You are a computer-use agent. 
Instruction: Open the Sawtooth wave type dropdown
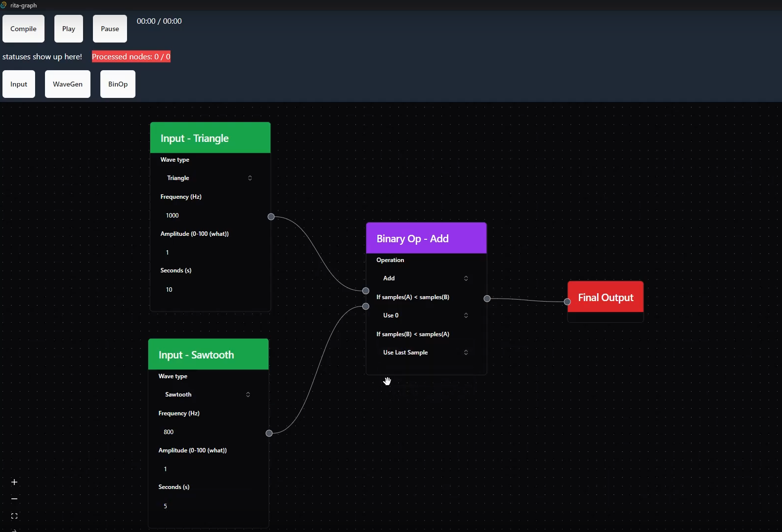tap(208, 395)
